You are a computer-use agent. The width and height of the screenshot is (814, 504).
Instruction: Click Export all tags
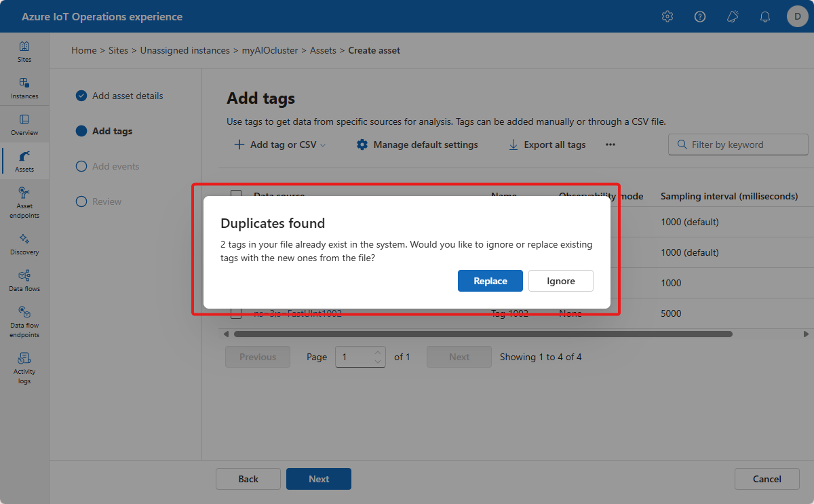[547, 144]
